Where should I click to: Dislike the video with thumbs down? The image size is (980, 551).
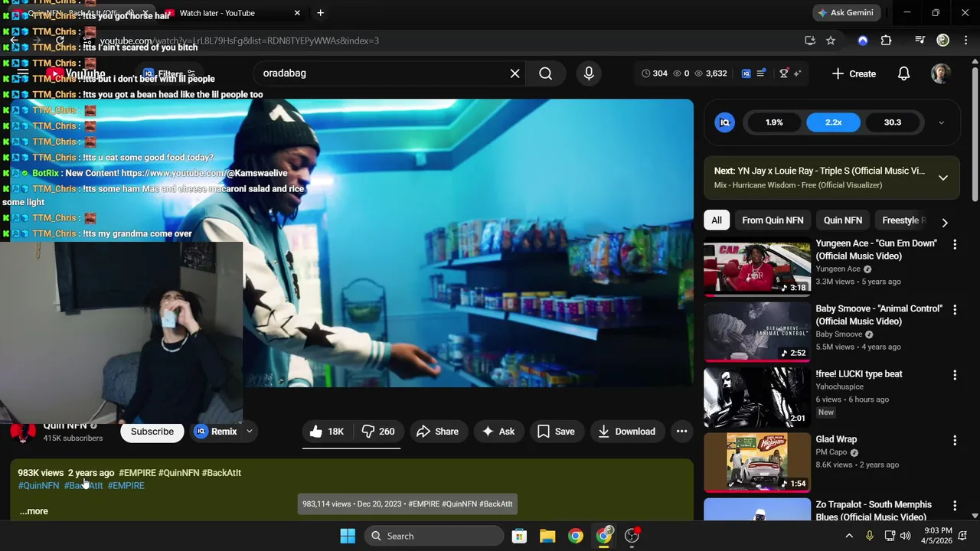[x=378, y=432]
